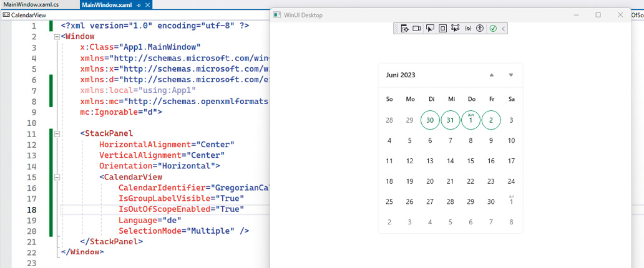Click the Language="de" attribute line

[x=150, y=221]
